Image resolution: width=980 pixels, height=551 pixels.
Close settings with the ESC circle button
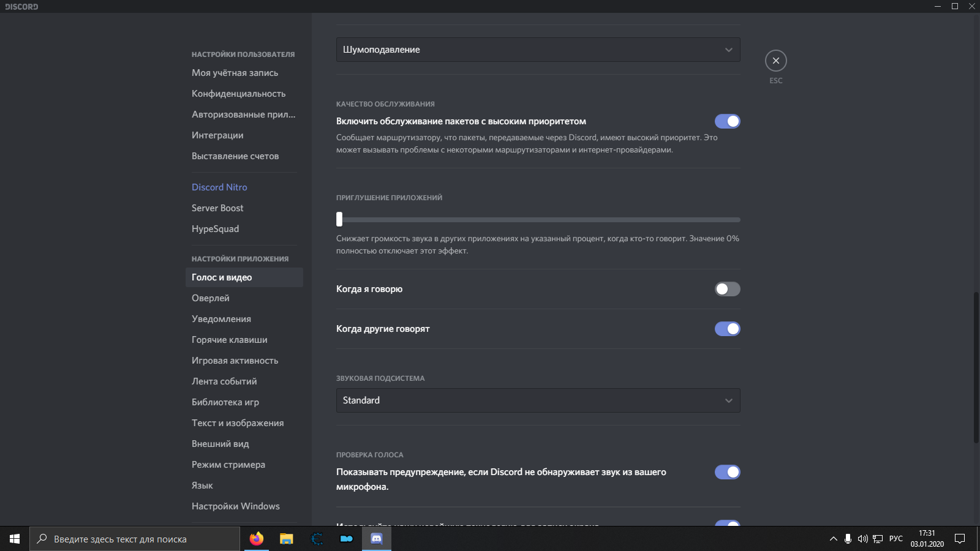775,61
